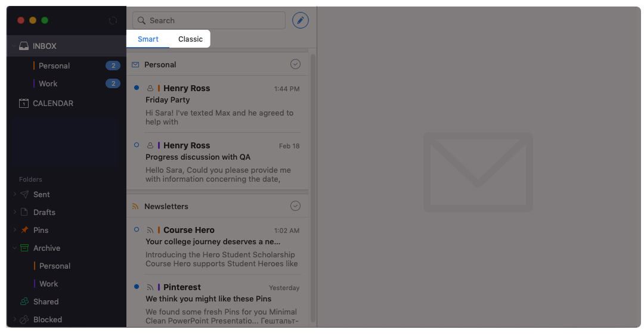This screenshot has width=644, height=336.
Task: Click the Drafts document icon
Action: click(24, 212)
